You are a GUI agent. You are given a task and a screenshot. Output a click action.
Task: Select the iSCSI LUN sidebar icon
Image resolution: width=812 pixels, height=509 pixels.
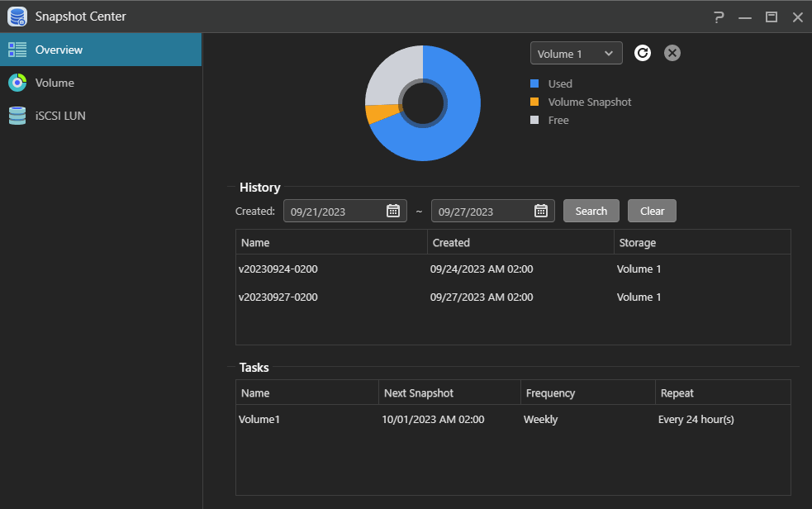coord(17,116)
